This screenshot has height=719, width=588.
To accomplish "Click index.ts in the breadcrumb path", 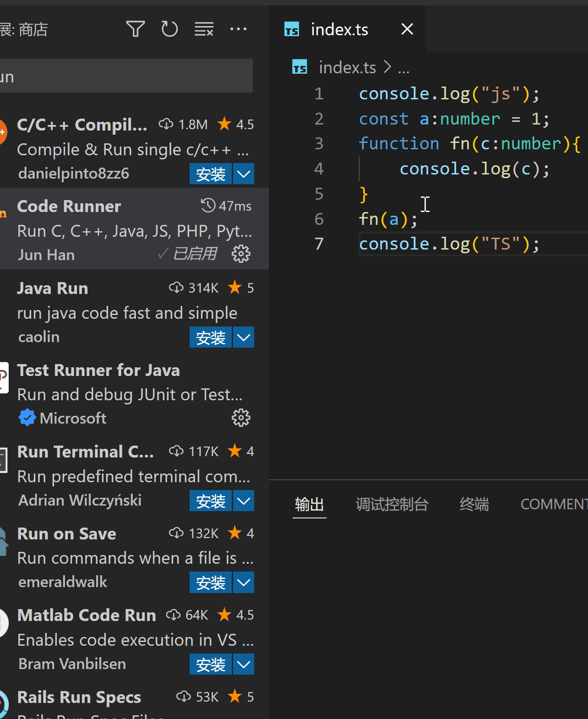I will 347,67.
